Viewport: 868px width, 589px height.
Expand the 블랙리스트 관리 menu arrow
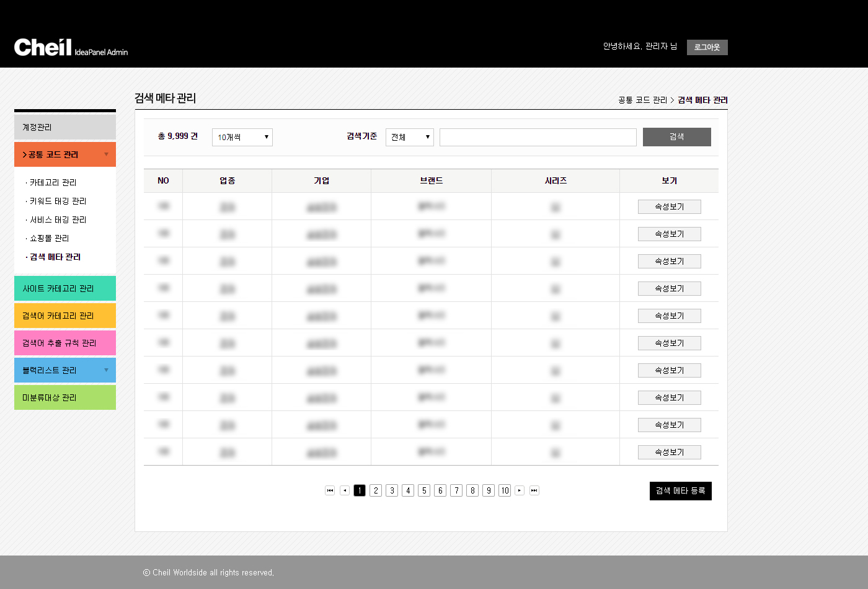106,370
